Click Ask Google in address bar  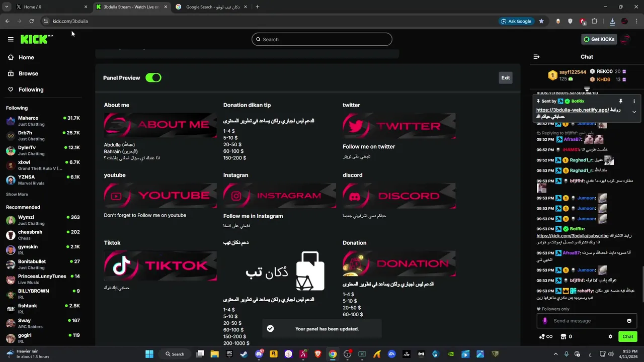516,21
